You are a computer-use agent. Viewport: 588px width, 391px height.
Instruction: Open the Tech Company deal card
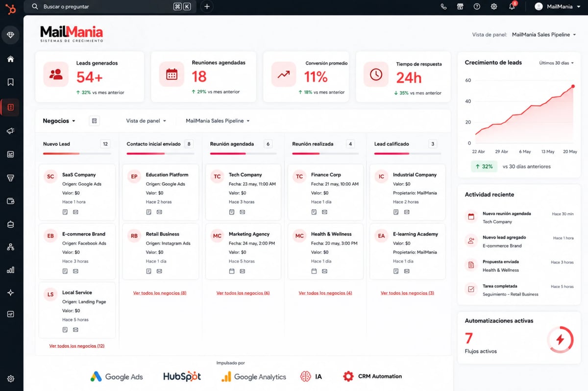click(243, 192)
